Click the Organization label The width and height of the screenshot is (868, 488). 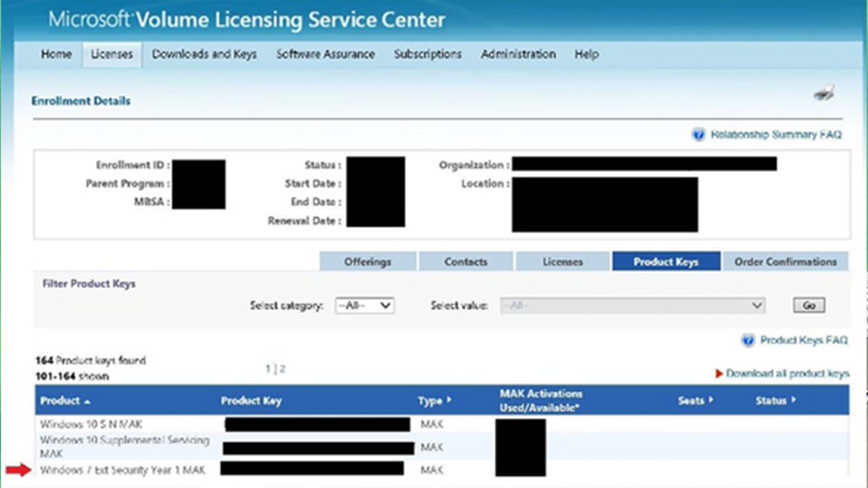(474, 165)
